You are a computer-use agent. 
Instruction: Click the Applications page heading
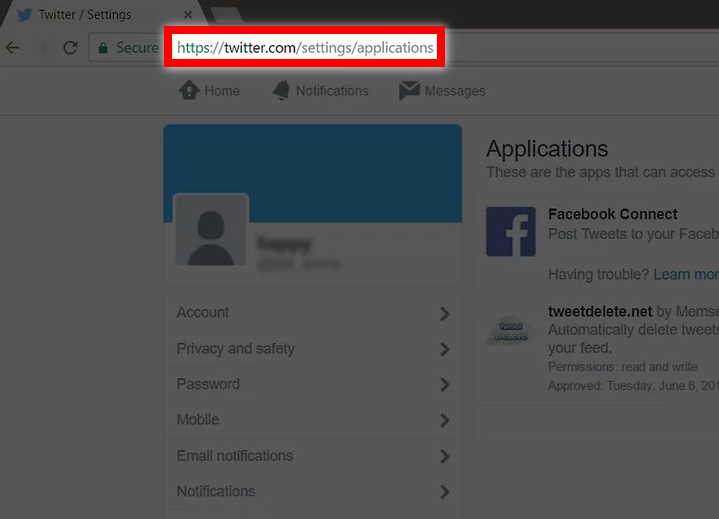[547, 149]
